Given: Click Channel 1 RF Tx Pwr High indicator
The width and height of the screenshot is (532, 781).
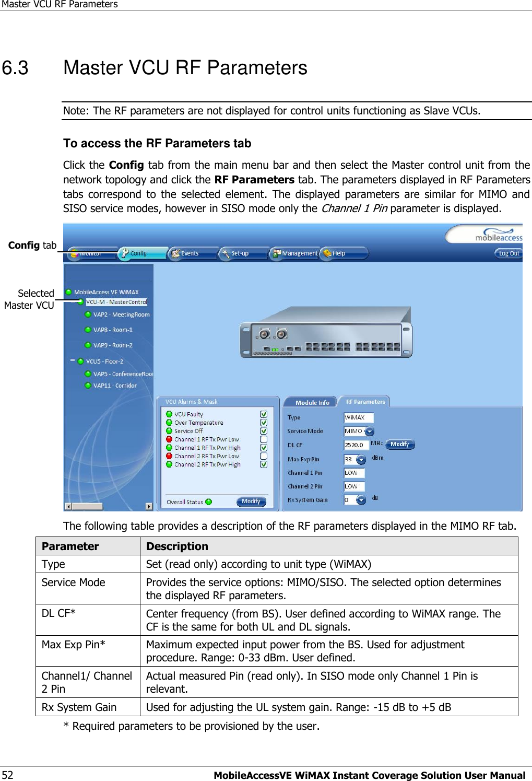Looking at the screenshot, I should [x=169, y=448].
